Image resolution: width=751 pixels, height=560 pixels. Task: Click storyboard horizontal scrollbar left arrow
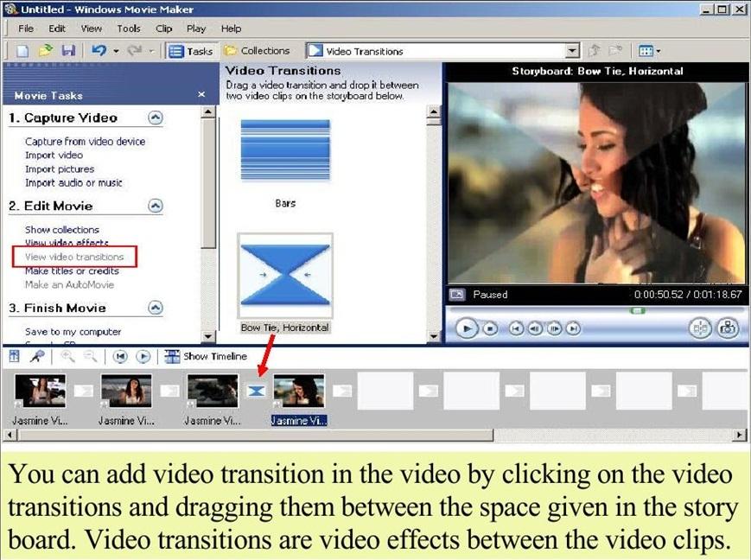[x=10, y=435]
